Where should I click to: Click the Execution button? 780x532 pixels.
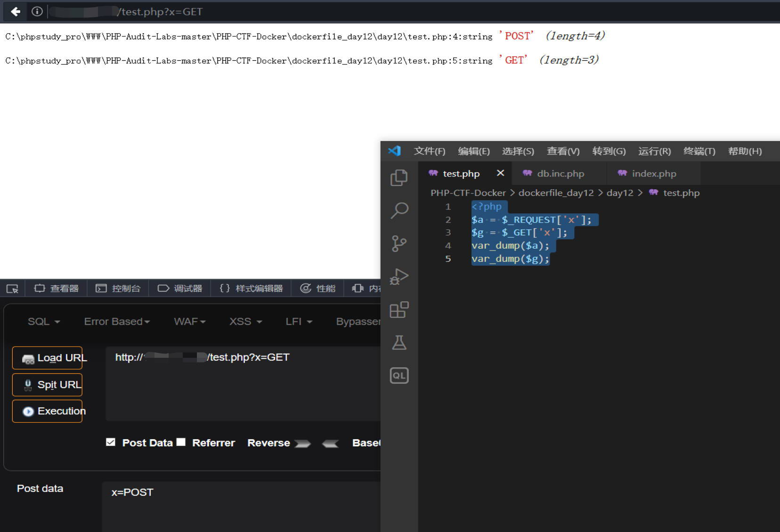(x=48, y=411)
